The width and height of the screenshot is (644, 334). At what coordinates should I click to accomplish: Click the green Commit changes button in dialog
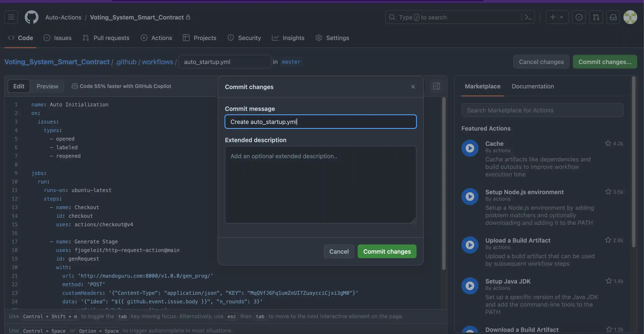point(387,251)
